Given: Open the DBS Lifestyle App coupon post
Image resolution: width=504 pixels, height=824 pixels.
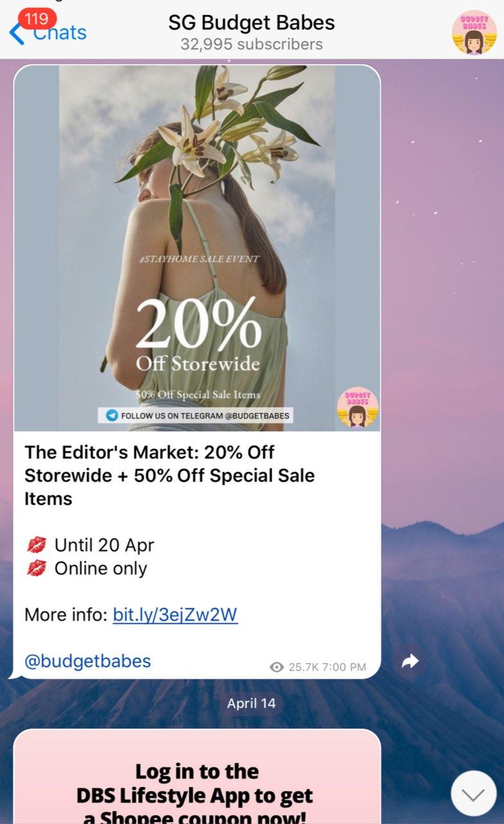Looking at the screenshot, I should pos(197,777).
